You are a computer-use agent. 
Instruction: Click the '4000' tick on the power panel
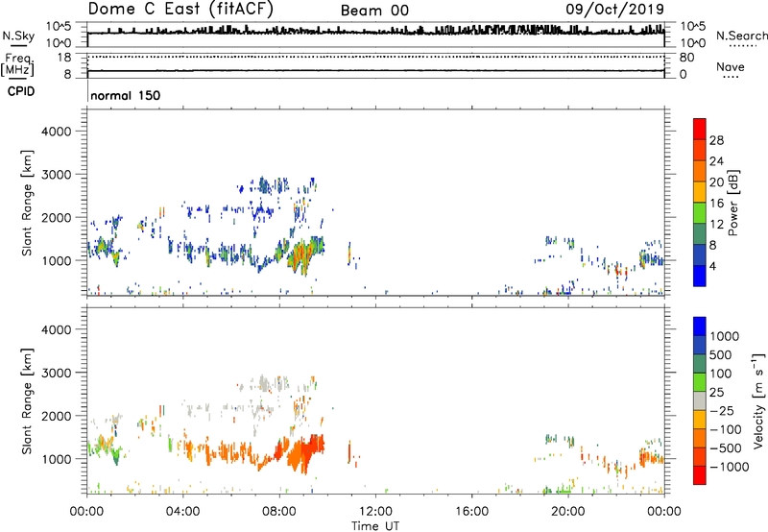pos(56,132)
